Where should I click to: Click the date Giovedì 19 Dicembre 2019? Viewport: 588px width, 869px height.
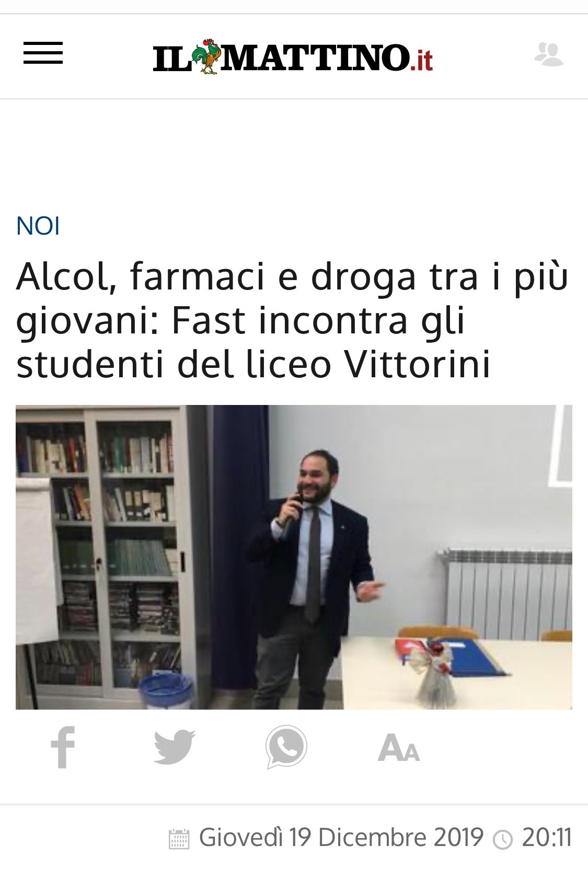341,838
